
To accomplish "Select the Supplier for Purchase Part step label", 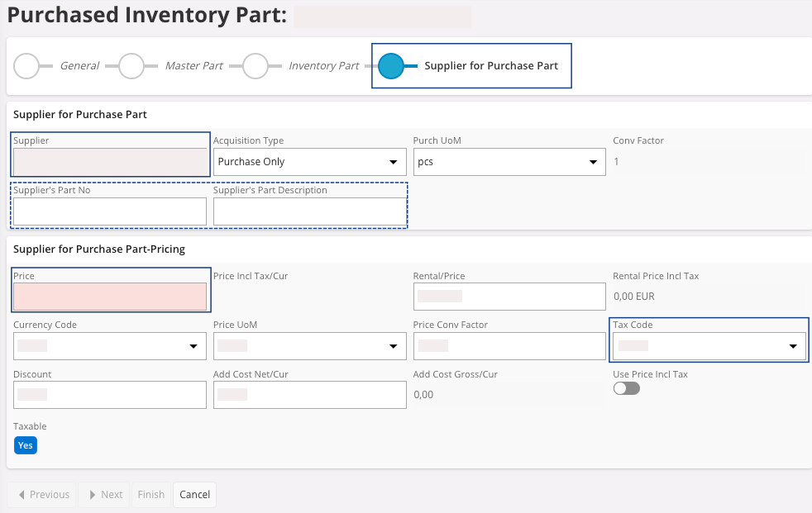I will [x=491, y=66].
